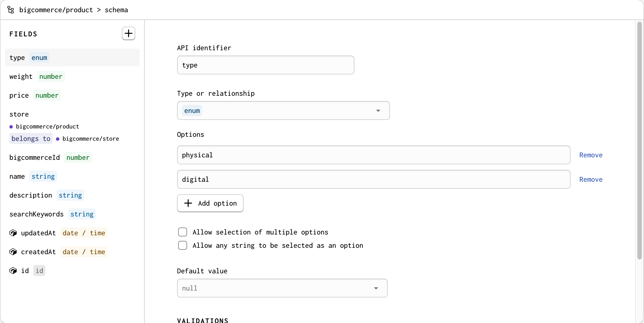This screenshot has width=644, height=323.
Task: Select the description string field
Action: 72,195
